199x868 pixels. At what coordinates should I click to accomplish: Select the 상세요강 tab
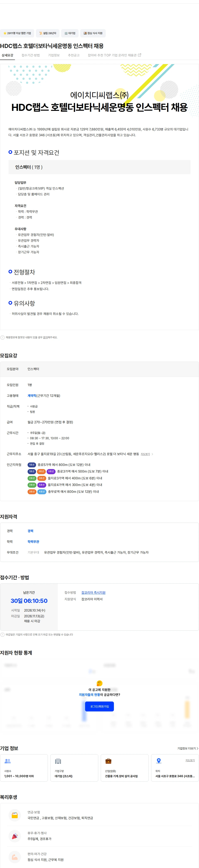pos(7,55)
